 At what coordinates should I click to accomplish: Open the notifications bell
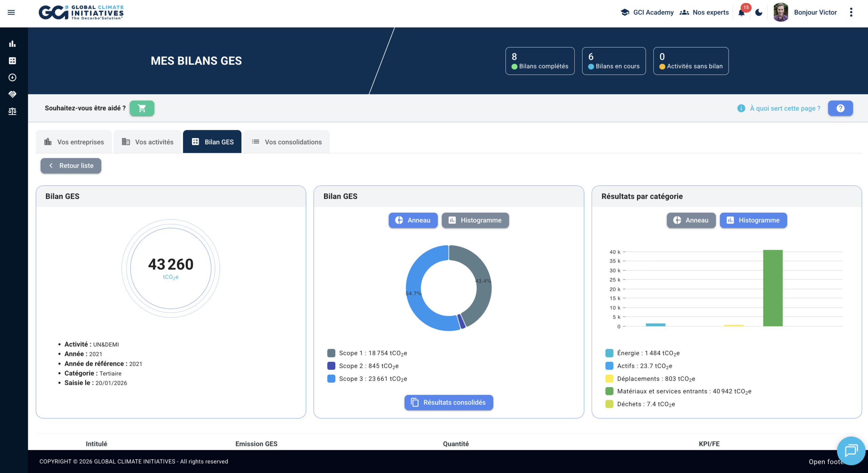[742, 13]
